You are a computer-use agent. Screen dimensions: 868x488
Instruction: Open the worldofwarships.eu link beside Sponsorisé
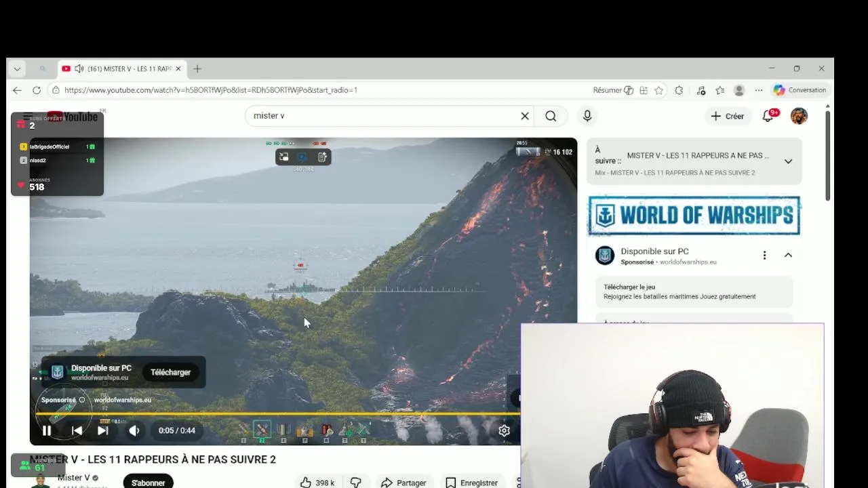[x=123, y=400]
